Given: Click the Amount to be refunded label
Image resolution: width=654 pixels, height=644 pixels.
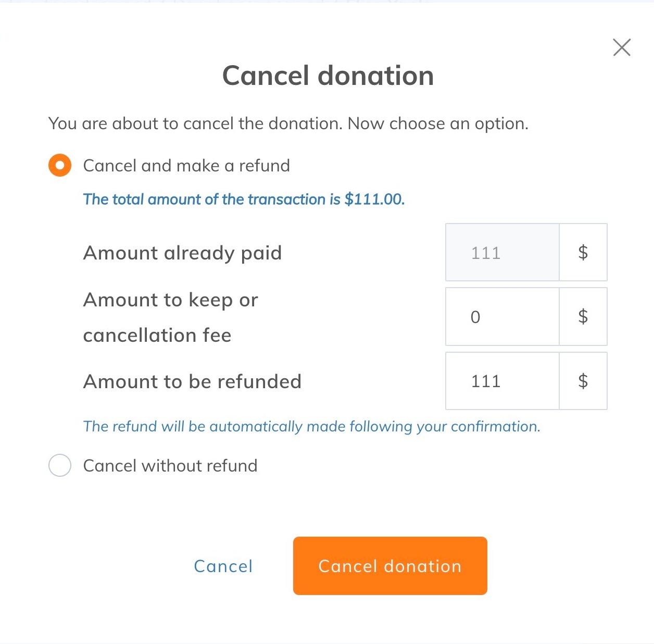Looking at the screenshot, I should point(192,381).
